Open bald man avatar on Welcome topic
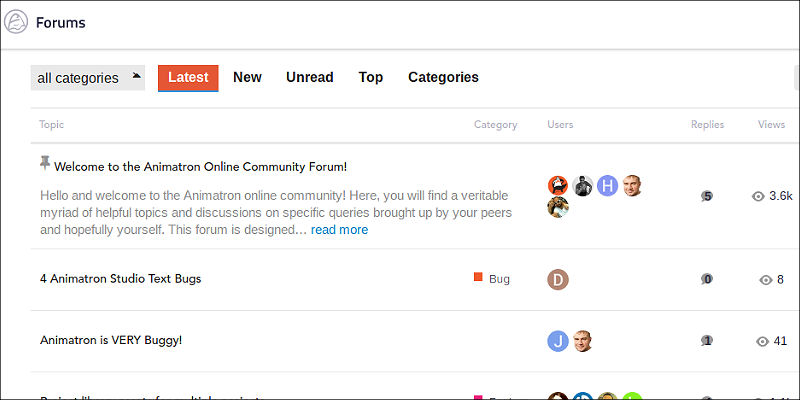 632,186
